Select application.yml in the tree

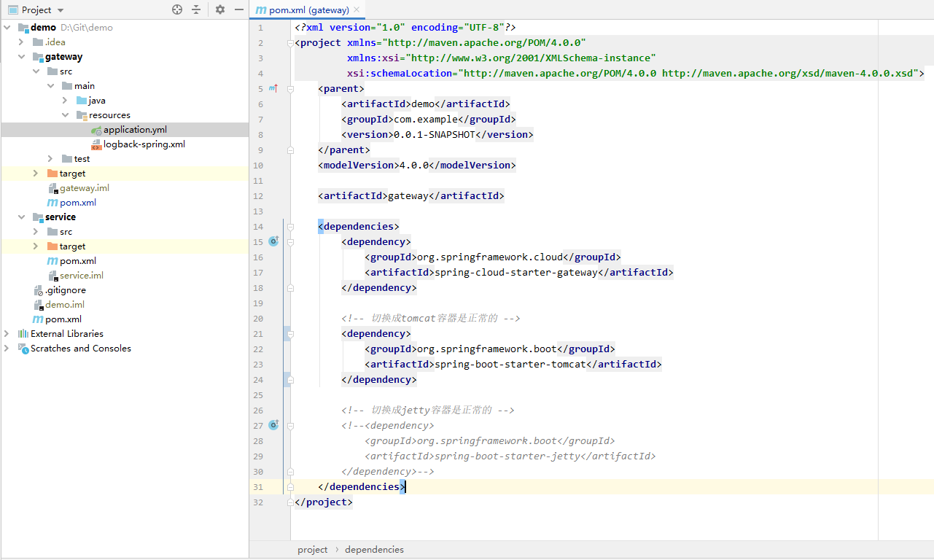click(x=136, y=129)
